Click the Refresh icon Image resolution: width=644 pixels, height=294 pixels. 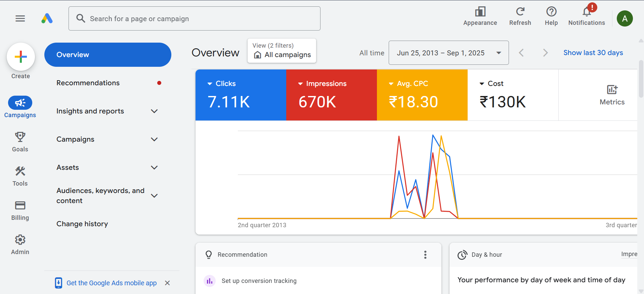pos(520,16)
